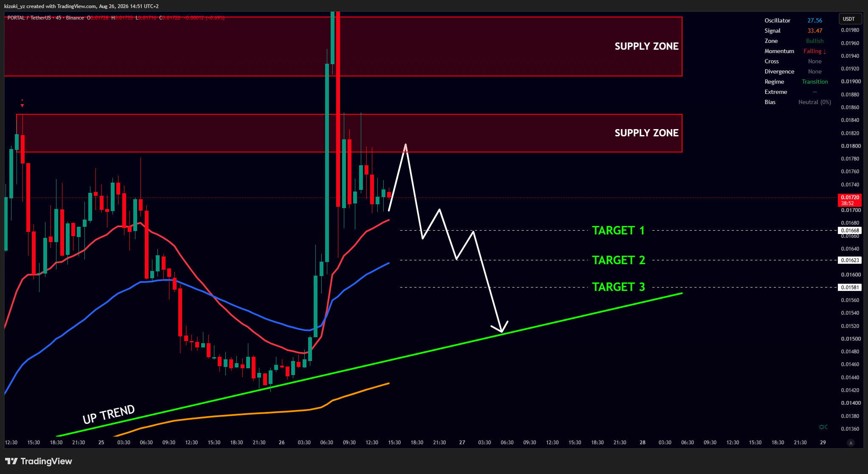Click the TARGET 3 label
The image size is (868, 474).
coord(619,287)
